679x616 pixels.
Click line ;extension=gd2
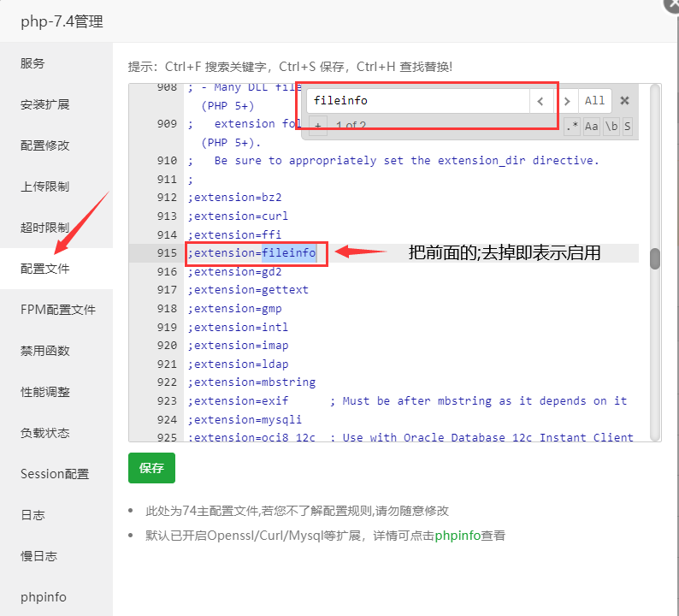tap(234, 271)
